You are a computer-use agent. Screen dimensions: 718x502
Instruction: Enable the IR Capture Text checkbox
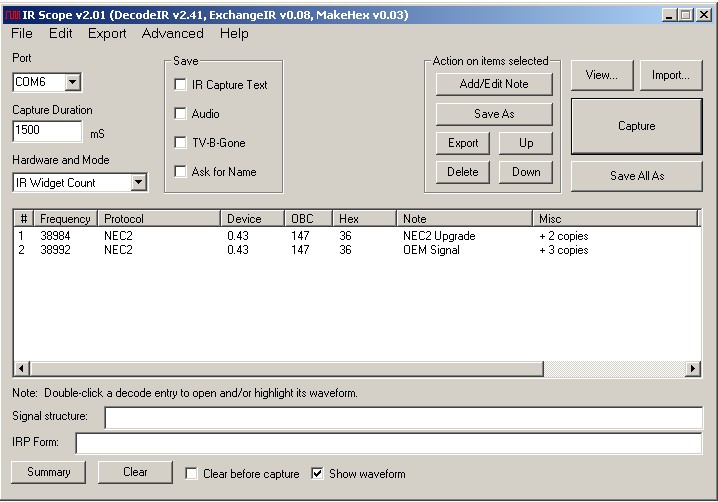[x=181, y=85]
